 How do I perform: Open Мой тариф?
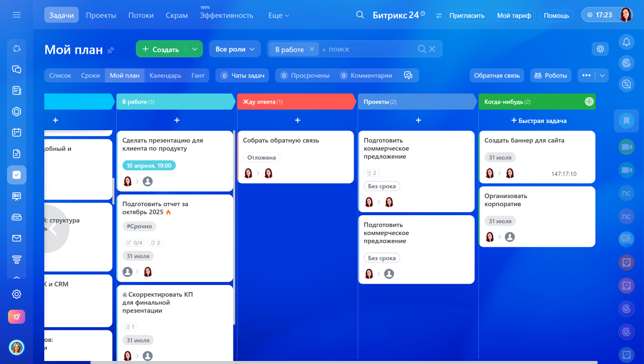click(x=514, y=16)
